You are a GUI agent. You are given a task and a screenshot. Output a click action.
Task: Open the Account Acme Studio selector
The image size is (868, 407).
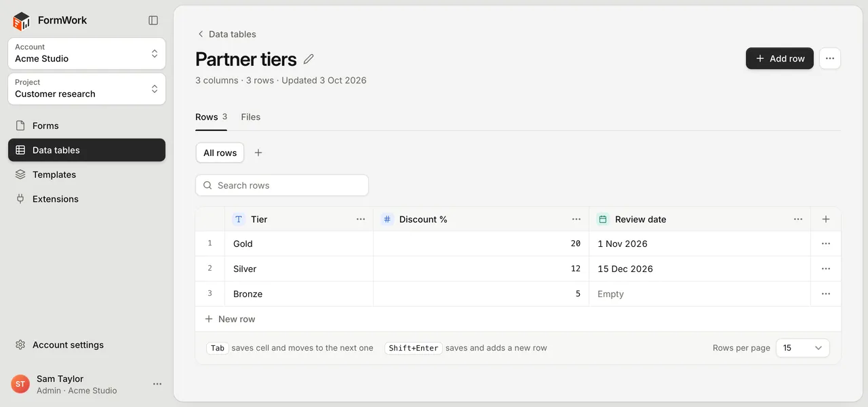[87, 53]
